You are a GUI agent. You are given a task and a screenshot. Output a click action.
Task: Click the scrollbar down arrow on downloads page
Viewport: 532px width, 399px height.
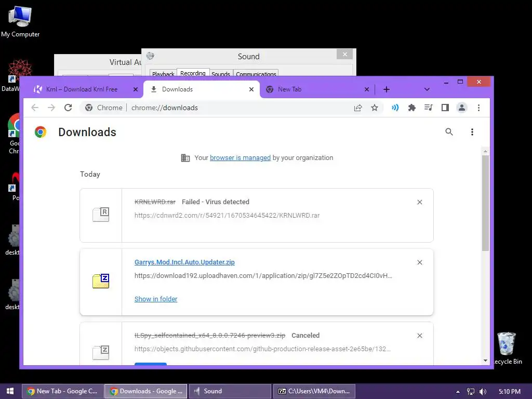pos(486,361)
